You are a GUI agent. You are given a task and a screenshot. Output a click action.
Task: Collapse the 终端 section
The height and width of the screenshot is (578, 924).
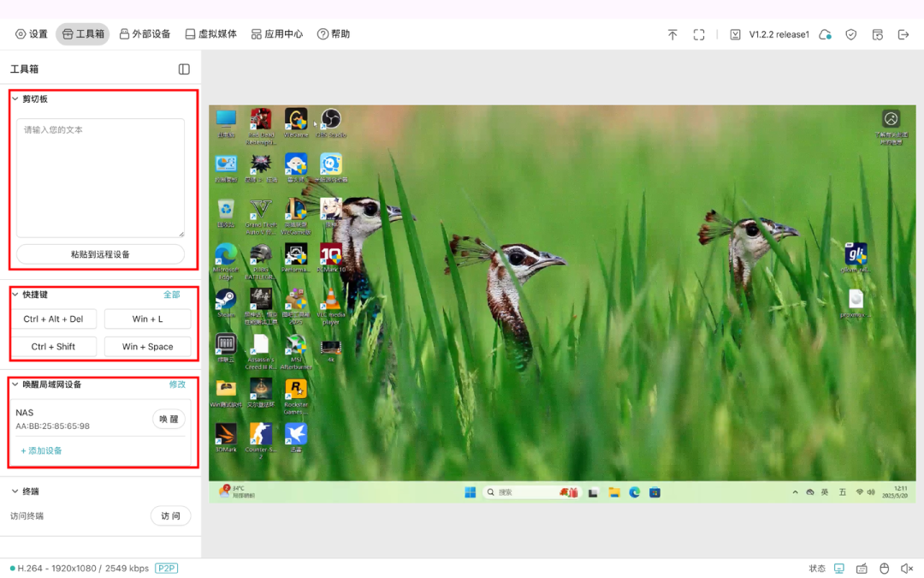pos(15,492)
